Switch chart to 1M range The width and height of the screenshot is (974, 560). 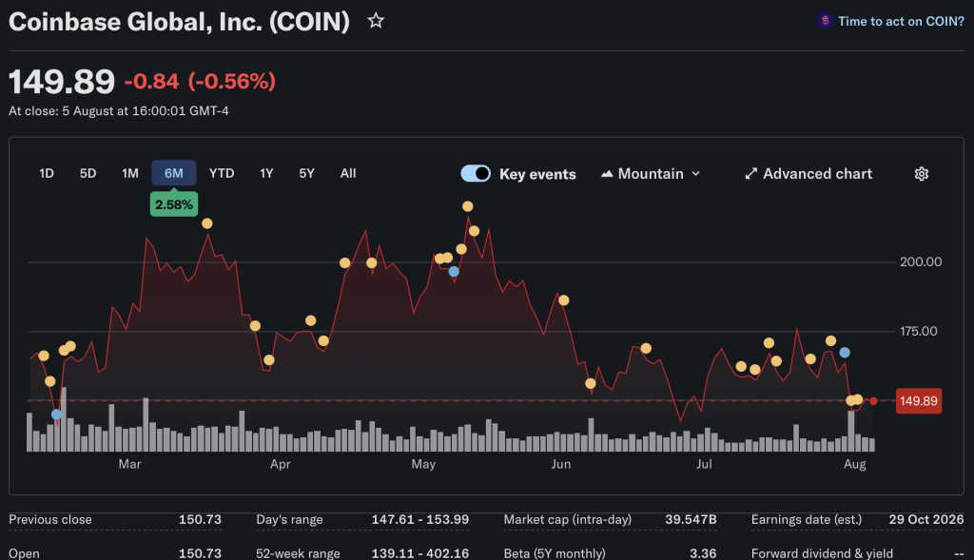coord(129,173)
